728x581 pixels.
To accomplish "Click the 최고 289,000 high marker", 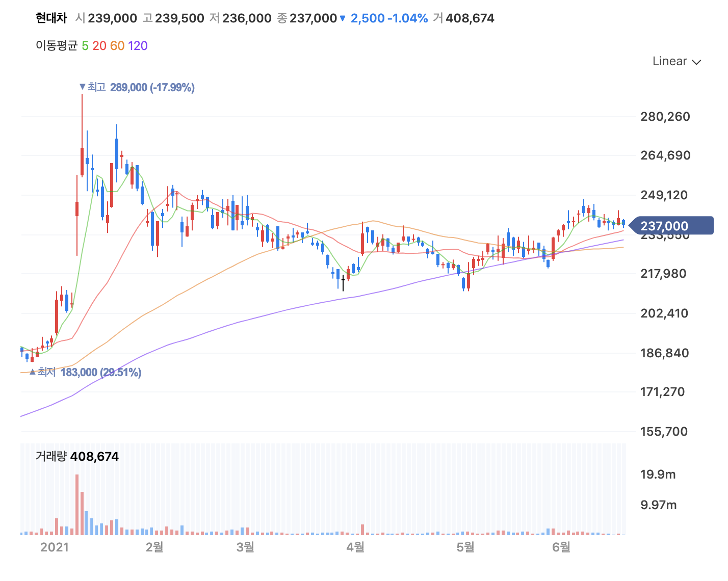I will [137, 88].
